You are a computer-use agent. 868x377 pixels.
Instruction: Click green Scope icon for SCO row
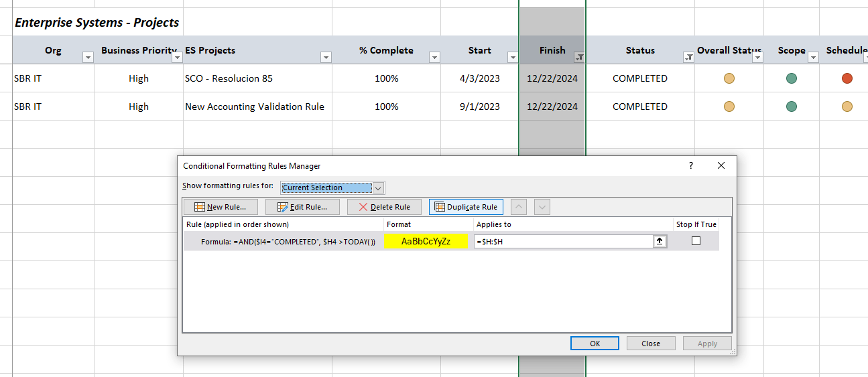pos(792,78)
